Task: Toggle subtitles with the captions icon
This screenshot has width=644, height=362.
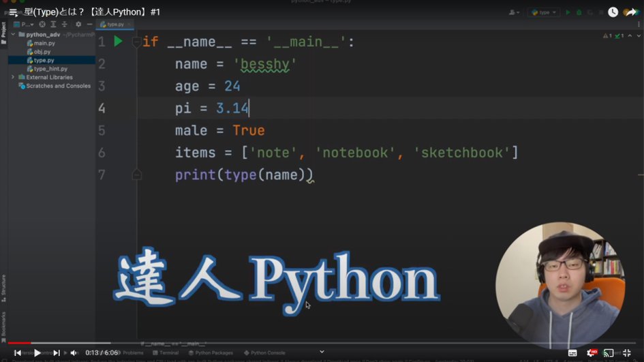Action: pyautogui.click(x=572, y=353)
